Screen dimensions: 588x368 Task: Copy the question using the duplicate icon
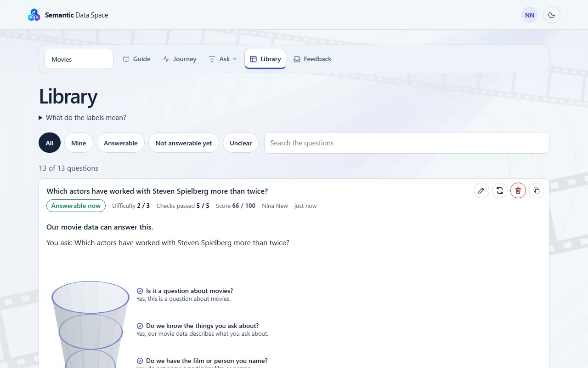(537, 190)
